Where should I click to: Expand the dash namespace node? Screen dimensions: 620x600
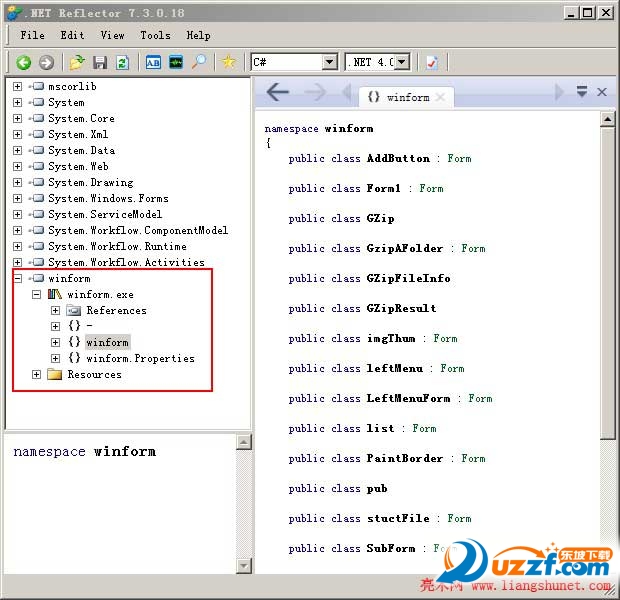(x=55, y=326)
